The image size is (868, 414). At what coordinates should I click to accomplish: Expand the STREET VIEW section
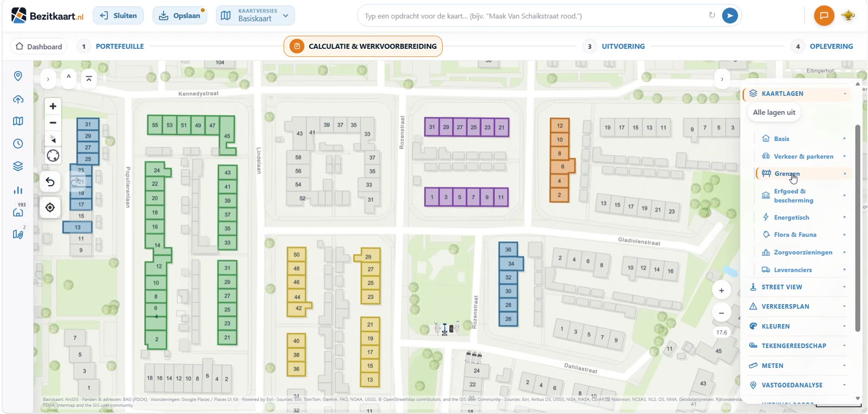(x=797, y=287)
